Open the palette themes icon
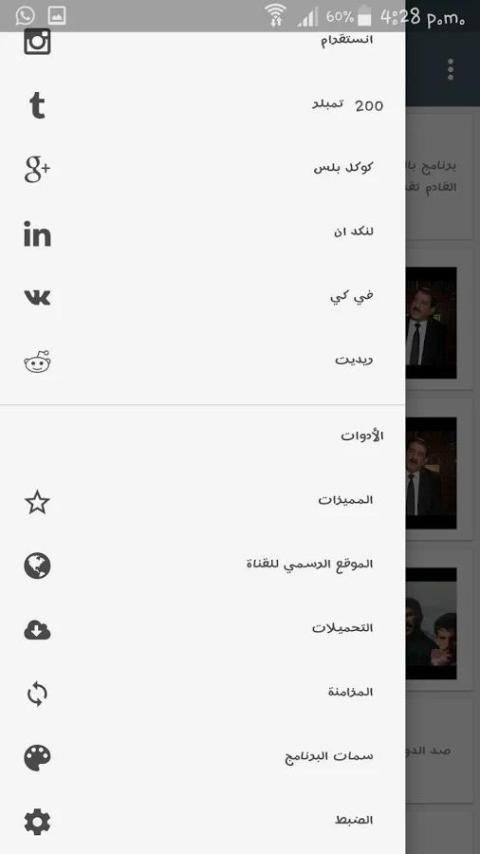 coord(37,758)
